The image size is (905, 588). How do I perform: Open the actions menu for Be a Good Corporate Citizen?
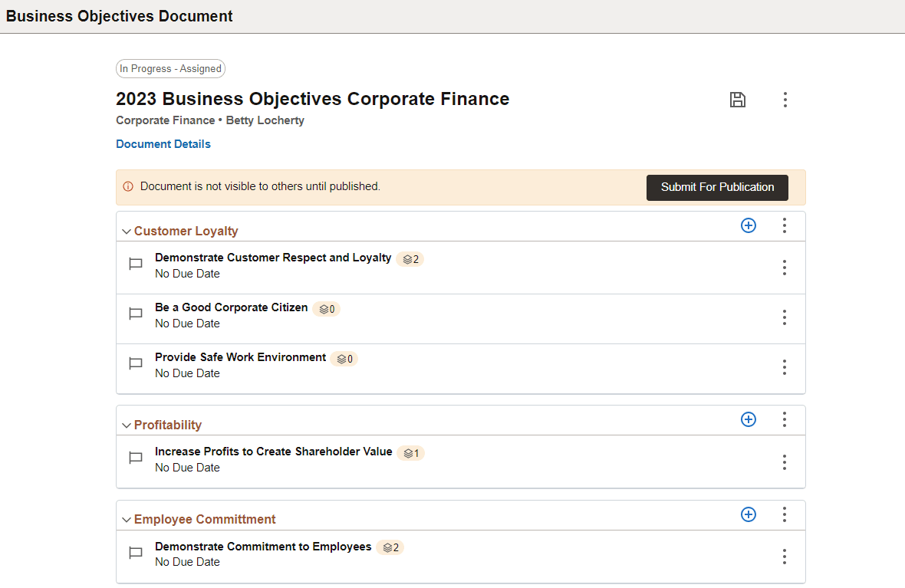coord(785,317)
